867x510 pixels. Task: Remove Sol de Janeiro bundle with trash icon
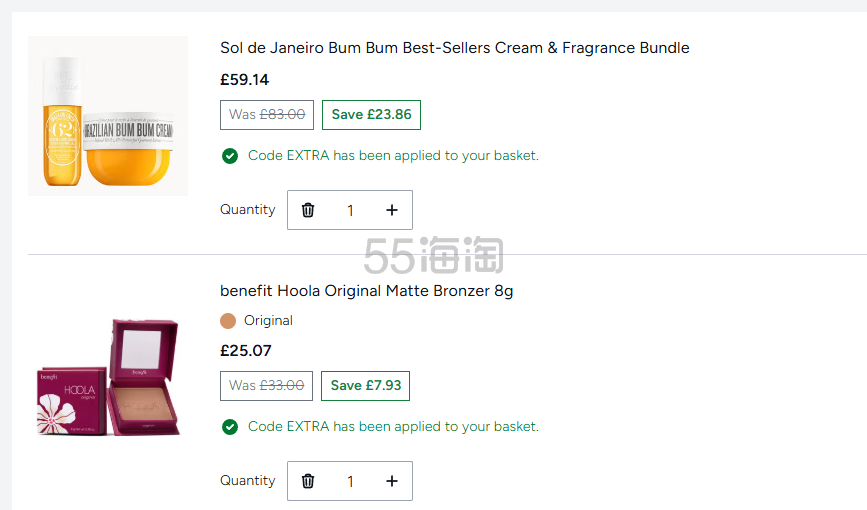click(308, 210)
